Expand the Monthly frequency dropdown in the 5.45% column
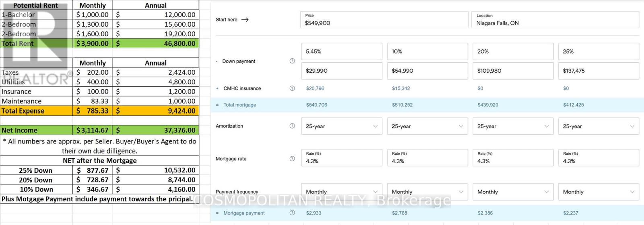644x225 pixels. tap(341, 192)
